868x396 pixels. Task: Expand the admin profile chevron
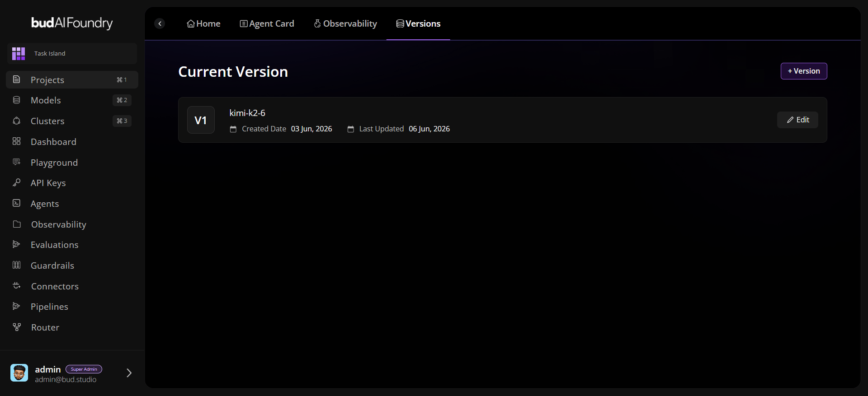pos(129,373)
